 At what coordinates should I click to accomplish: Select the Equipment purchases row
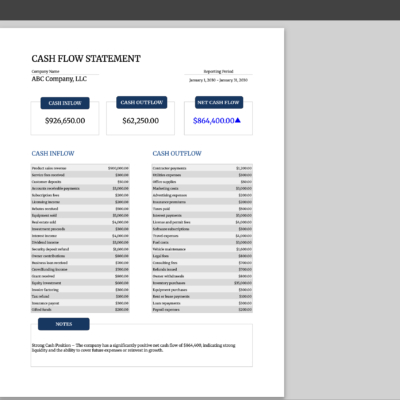pyautogui.click(x=202, y=289)
